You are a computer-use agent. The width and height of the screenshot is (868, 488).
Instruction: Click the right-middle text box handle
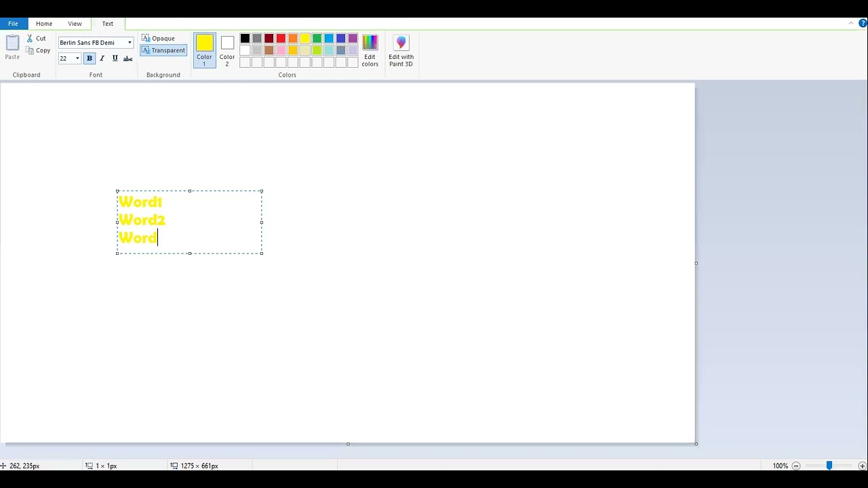[x=262, y=222]
